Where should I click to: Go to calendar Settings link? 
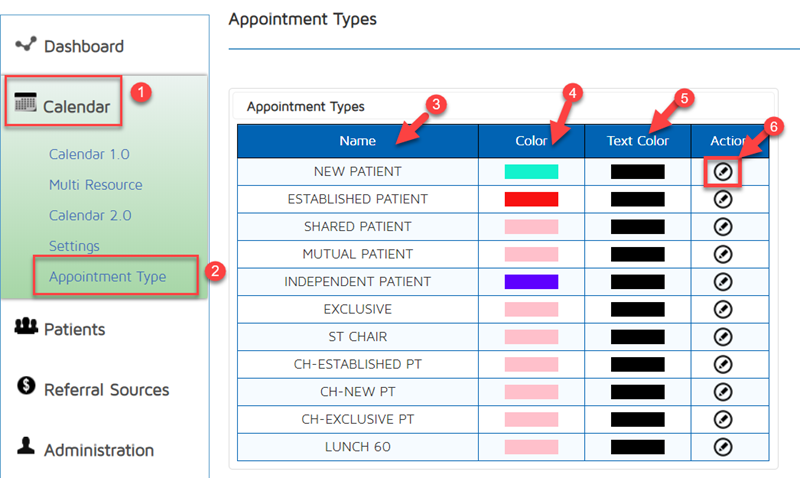tap(74, 246)
